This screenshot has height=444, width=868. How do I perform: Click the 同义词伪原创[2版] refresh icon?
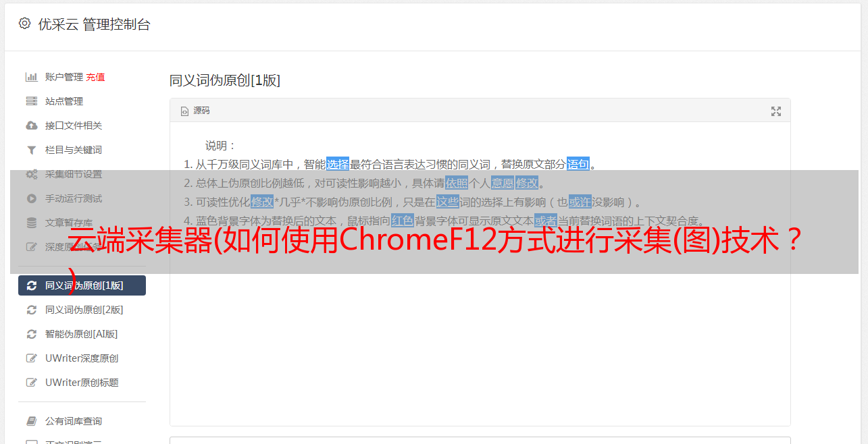coord(31,310)
